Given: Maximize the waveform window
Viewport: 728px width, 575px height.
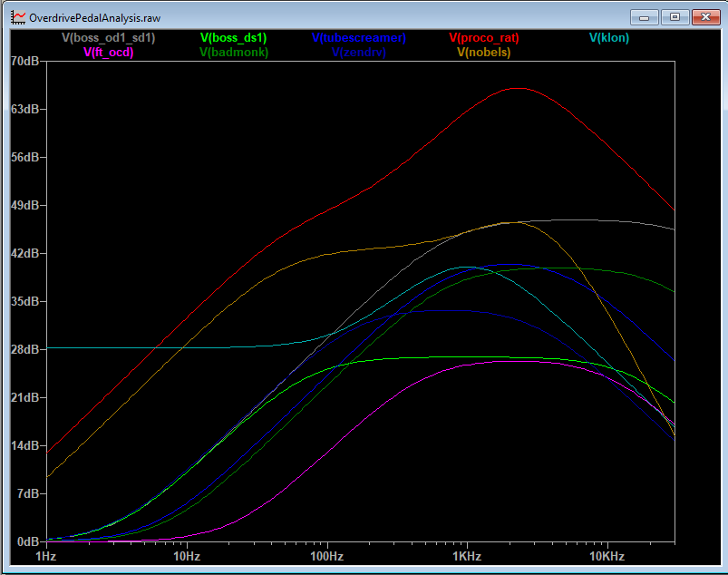Looking at the screenshot, I should [x=675, y=17].
